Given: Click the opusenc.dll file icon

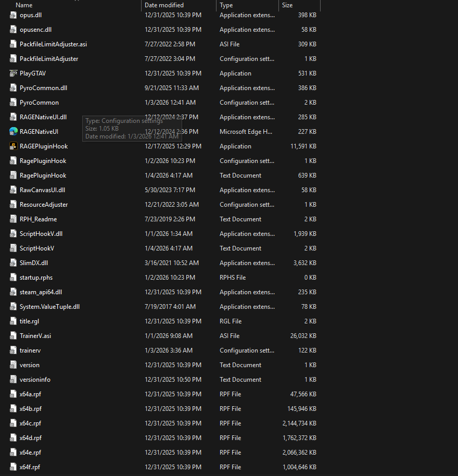Looking at the screenshot, I should click(13, 30).
